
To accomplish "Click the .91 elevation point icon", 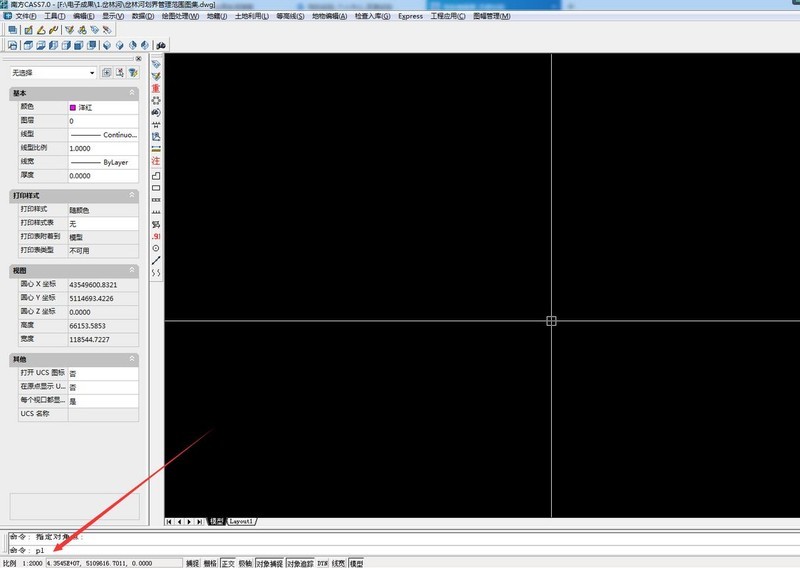I will [156, 236].
